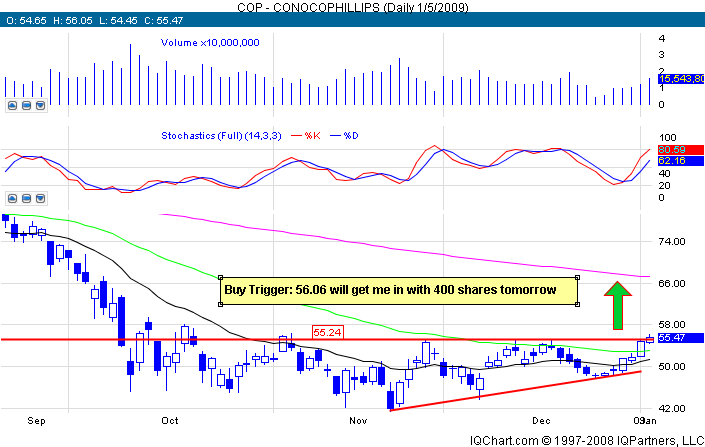705x447 pixels.
Task: Click the 'Oct' date axis label
Action: pos(170,421)
